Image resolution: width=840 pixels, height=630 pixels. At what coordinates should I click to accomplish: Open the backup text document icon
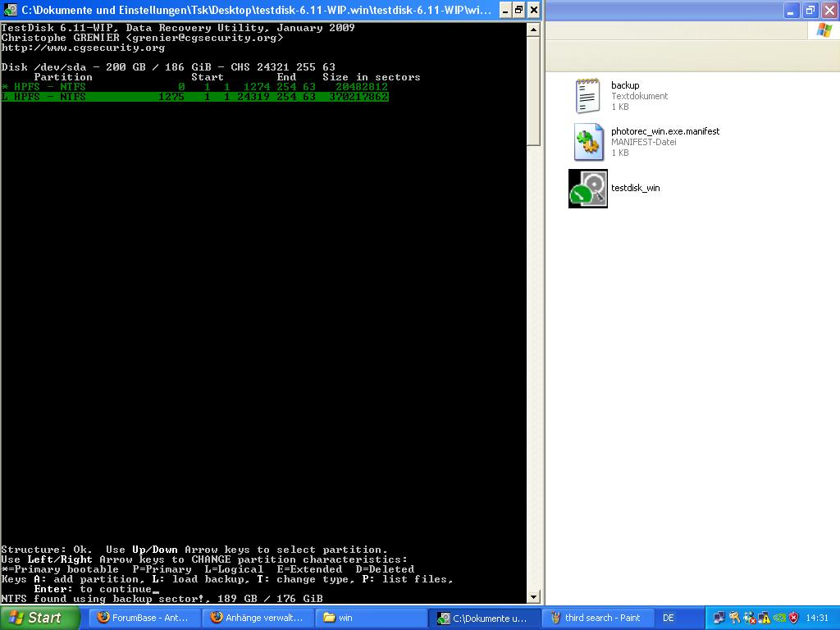587,96
